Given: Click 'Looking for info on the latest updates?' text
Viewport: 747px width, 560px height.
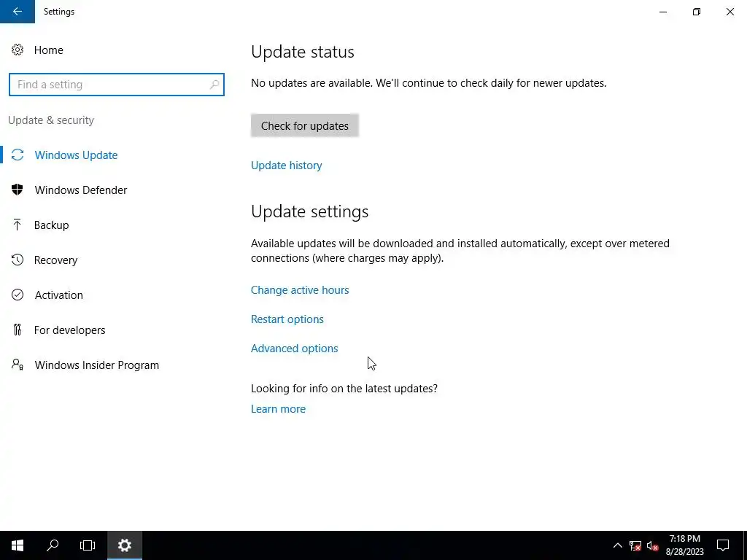Looking at the screenshot, I should 344,389.
